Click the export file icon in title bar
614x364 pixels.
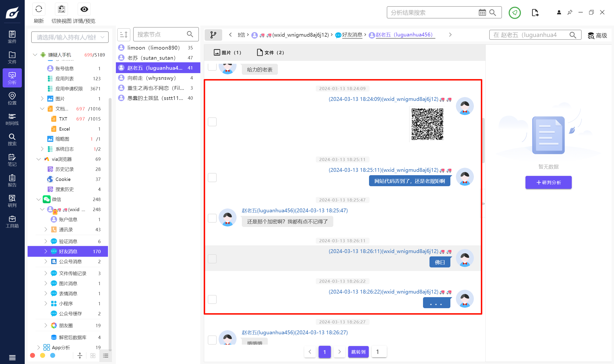click(x=535, y=12)
